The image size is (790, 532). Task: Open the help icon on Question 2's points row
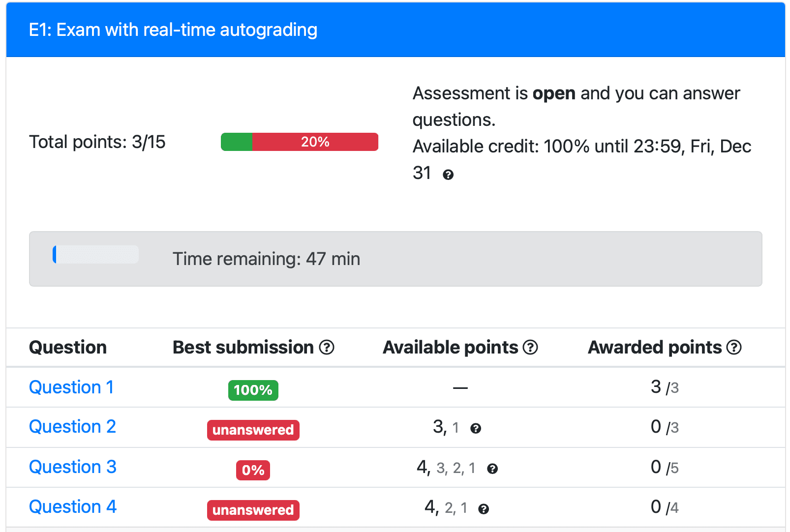[x=475, y=429]
